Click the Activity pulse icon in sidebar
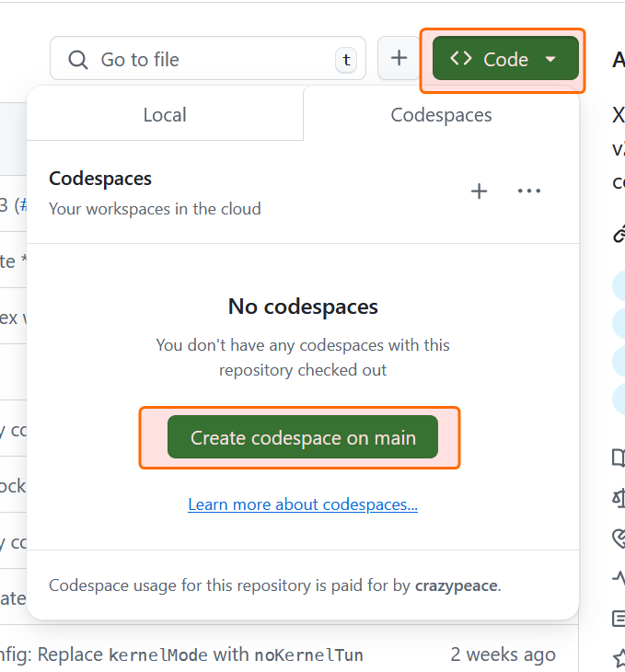 (x=619, y=578)
